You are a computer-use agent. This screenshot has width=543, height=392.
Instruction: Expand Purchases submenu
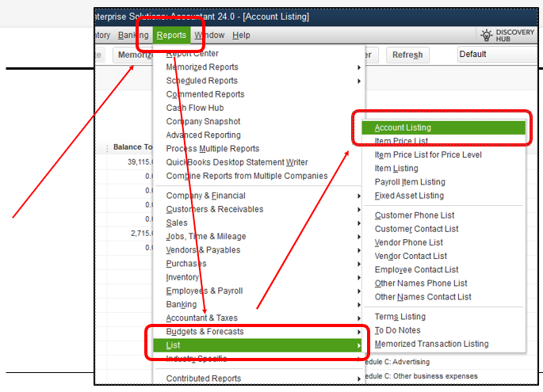point(258,264)
